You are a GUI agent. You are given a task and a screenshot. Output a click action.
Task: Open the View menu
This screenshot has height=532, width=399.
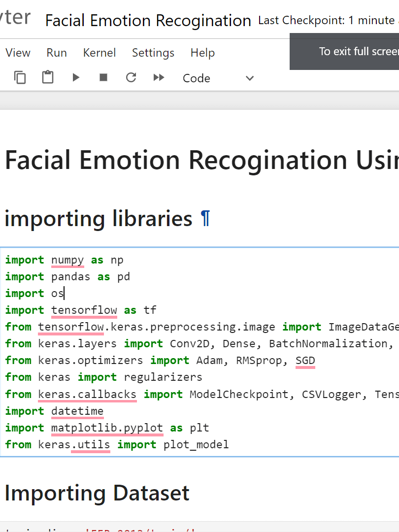[x=18, y=53]
